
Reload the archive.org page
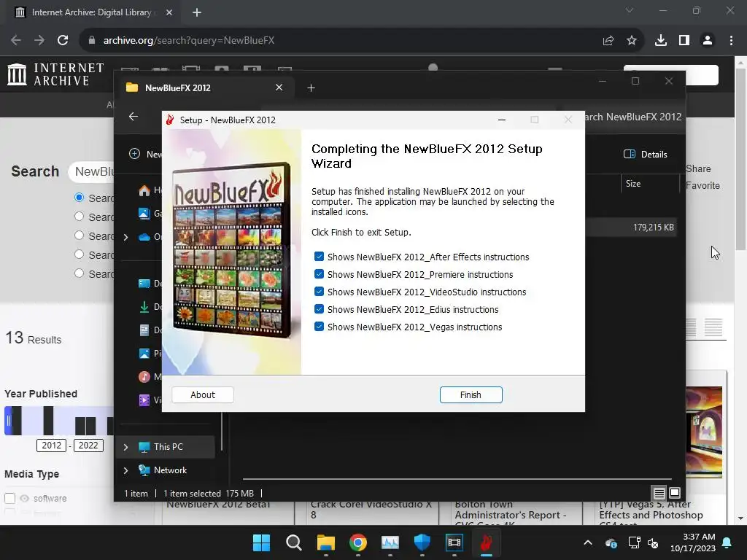click(x=63, y=41)
